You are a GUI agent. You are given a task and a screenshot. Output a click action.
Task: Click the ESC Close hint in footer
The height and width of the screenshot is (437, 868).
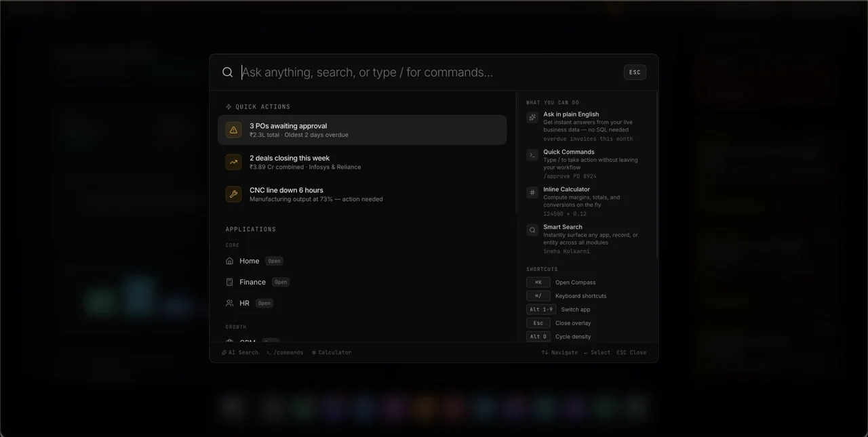pyautogui.click(x=631, y=352)
